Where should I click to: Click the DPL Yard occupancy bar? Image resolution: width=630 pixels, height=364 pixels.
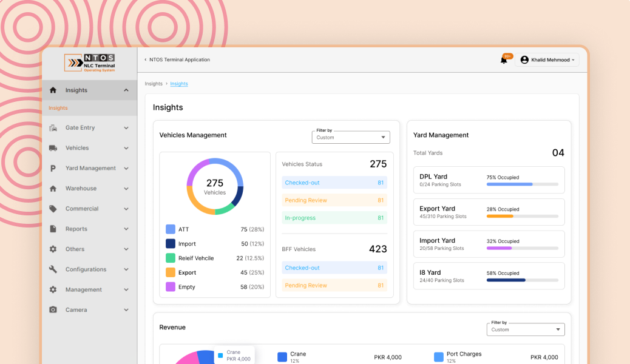(x=523, y=184)
